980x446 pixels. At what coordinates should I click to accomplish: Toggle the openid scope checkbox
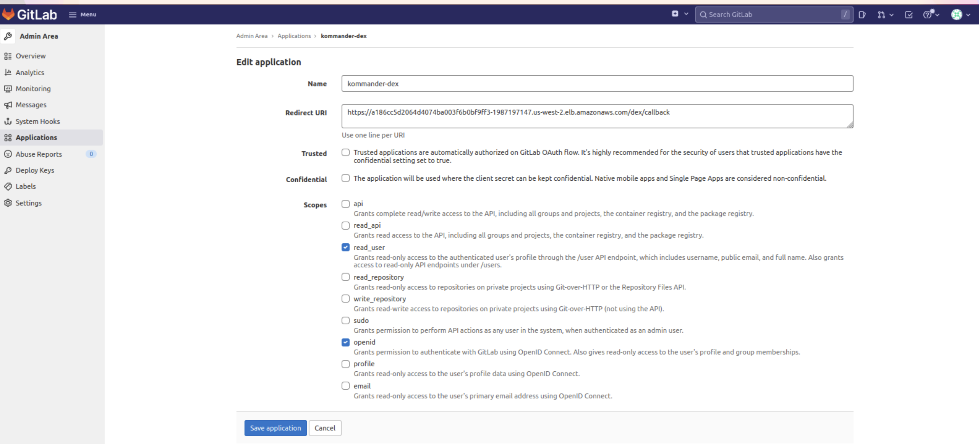tap(346, 342)
